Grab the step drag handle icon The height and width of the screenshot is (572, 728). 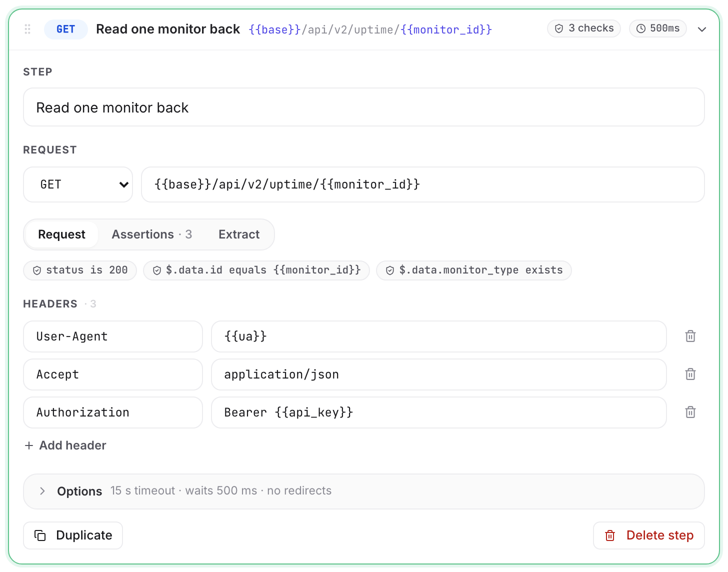tap(27, 29)
